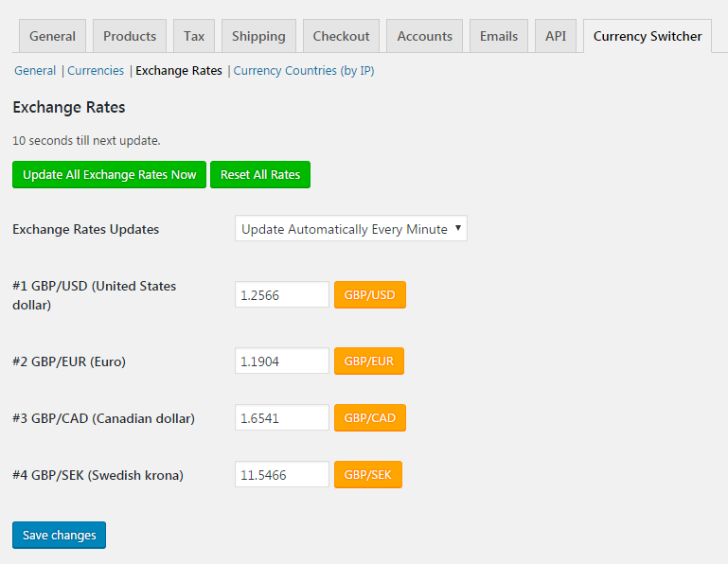The height and width of the screenshot is (564, 728).
Task: Click the orange GBP/SEK button
Action: (368, 474)
